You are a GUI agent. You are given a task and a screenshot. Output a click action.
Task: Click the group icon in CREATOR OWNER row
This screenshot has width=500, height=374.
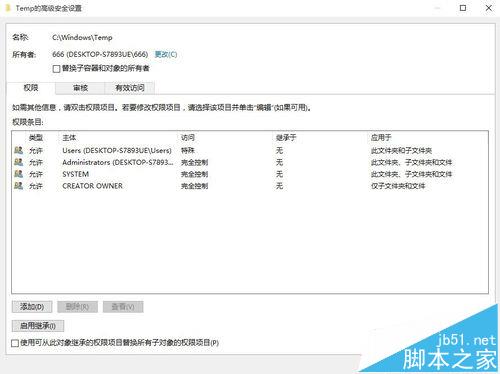(x=19, y=186)
